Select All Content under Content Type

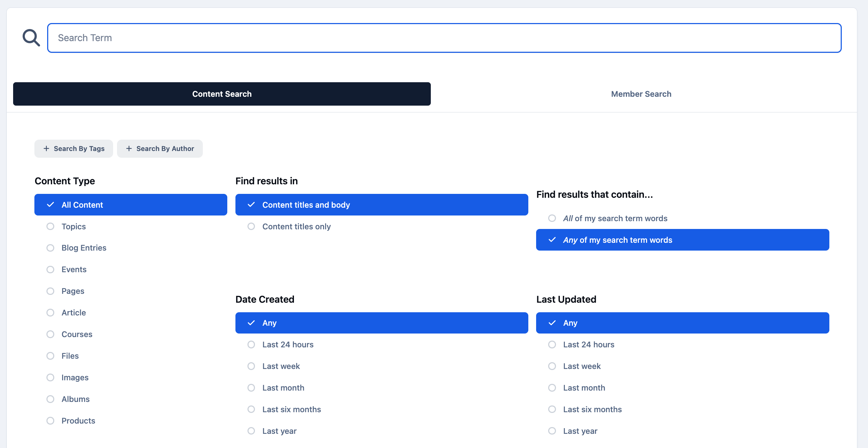tap(131, 205)
